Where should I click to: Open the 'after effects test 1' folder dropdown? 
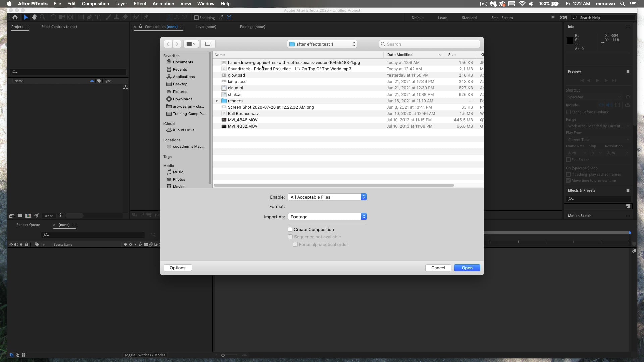click(x=322, y=44)
